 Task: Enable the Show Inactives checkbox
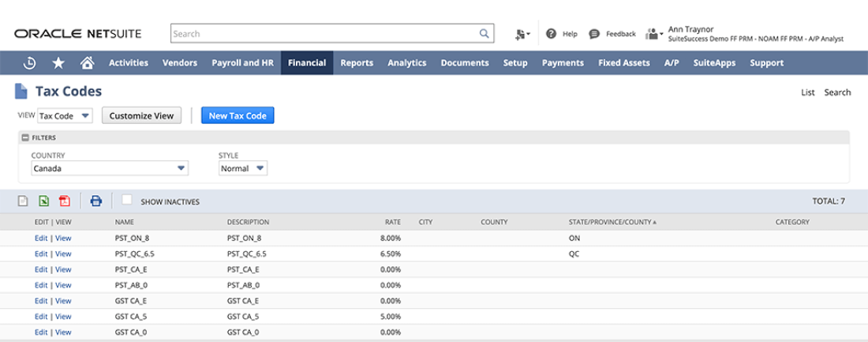(x=127, y=201)
